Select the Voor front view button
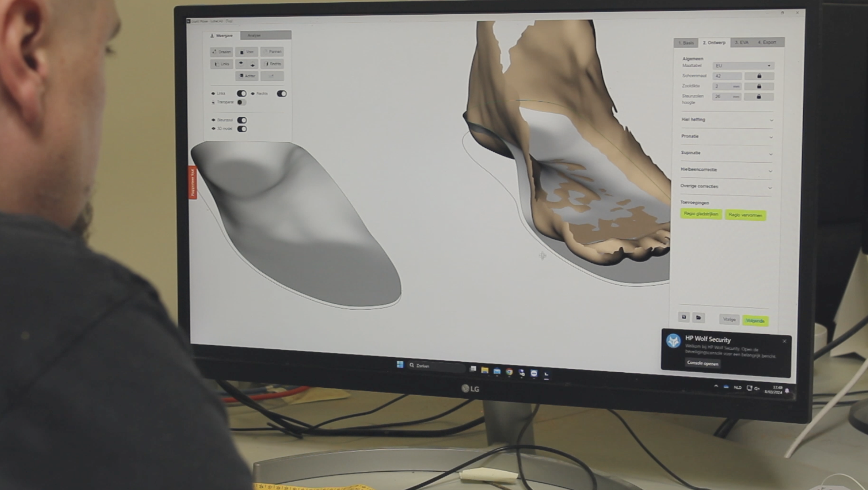Screen dimensions: 868x490 point(247,52)
